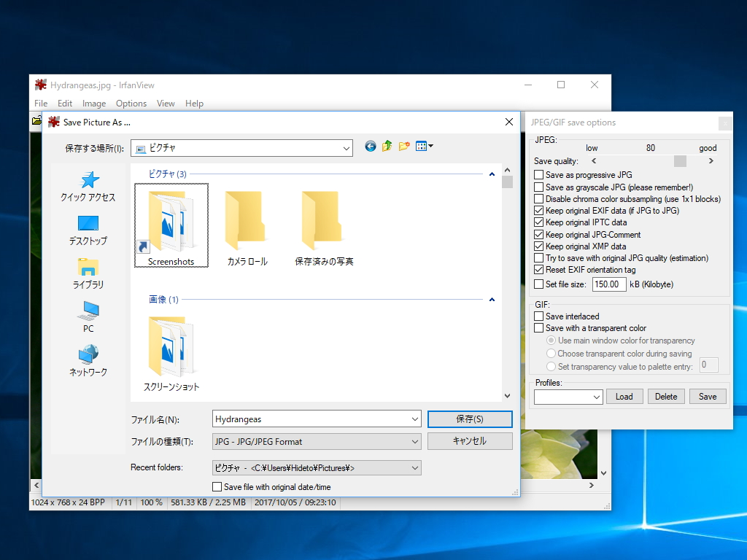Enable Save with a transparent color

coord(539,328)
